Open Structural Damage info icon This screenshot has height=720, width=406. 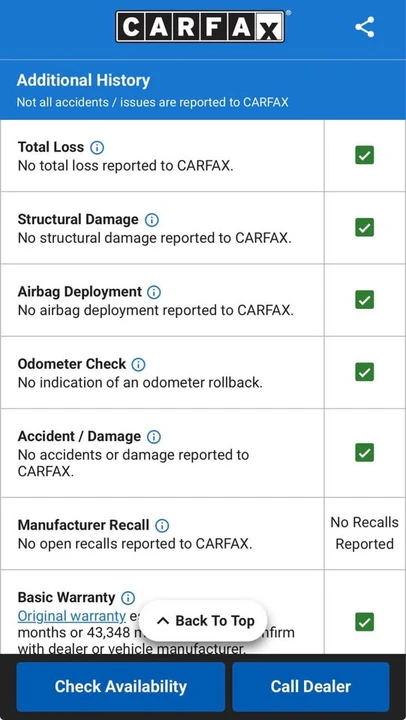[152, 220]
